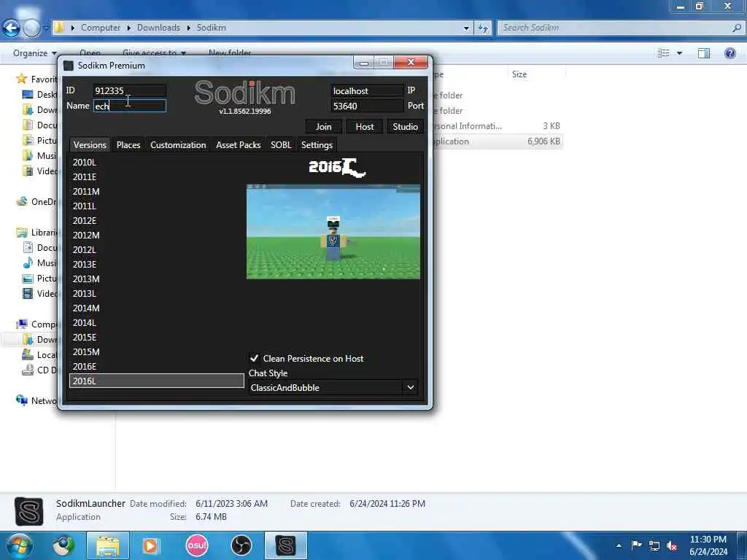The height and width of the screenshot is (560, 747).
Task: Click the Join button
Action: pyautogui.click(x=323, y=127)
